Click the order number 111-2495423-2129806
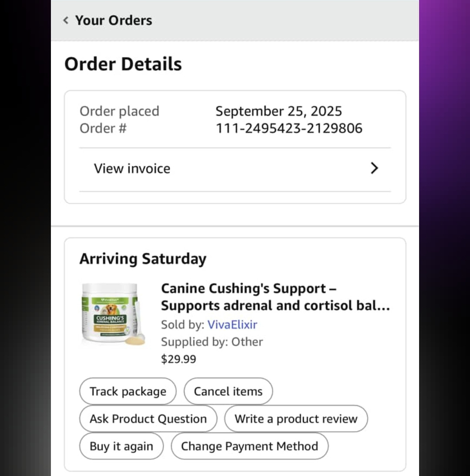 289,128
